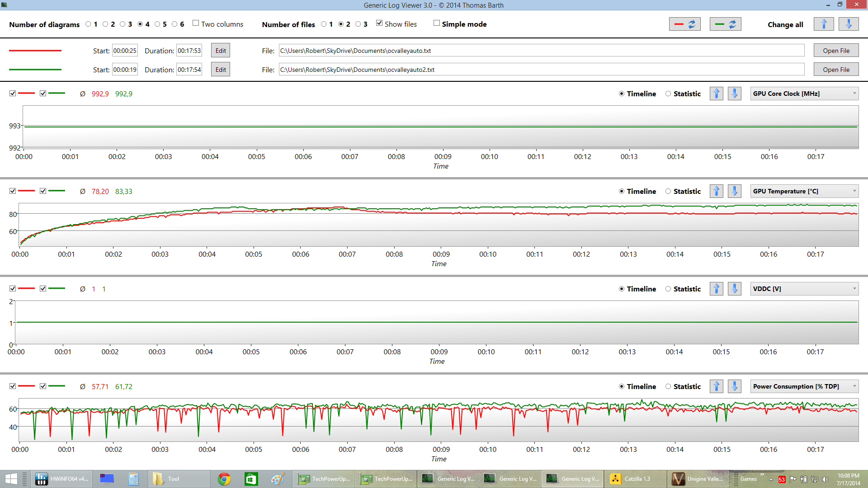The height and width of the screenshot is (488, 868).
Task: Move GPU Temperature diagram down
Action: pyautogui.click(x=735, y=191)
